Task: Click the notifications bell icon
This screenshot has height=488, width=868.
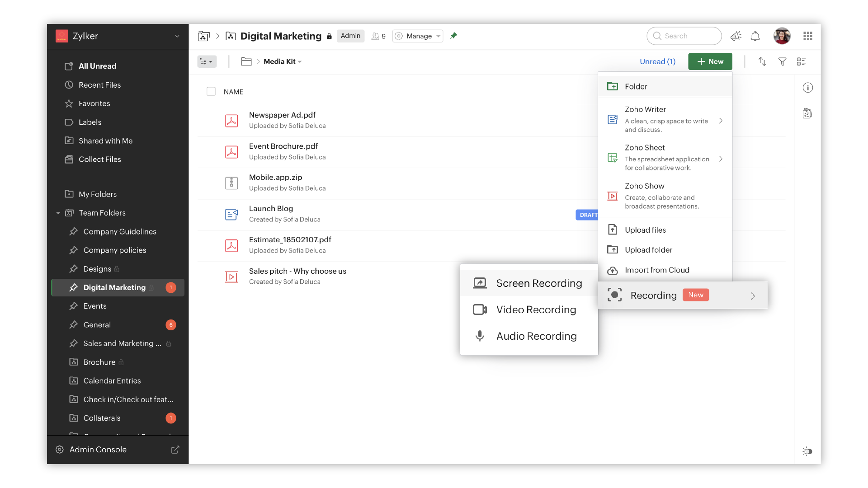Action: 755,36
